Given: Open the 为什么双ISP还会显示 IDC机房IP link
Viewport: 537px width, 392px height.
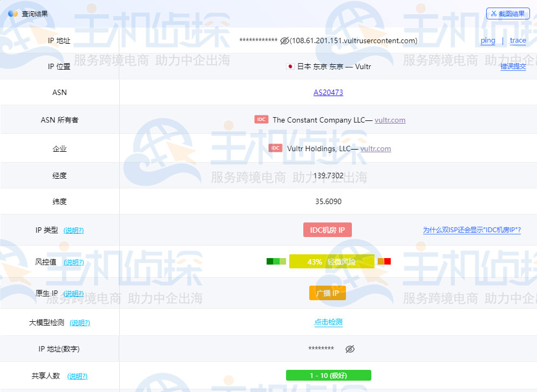Looking at the screenshot, I should pos(471,230).
